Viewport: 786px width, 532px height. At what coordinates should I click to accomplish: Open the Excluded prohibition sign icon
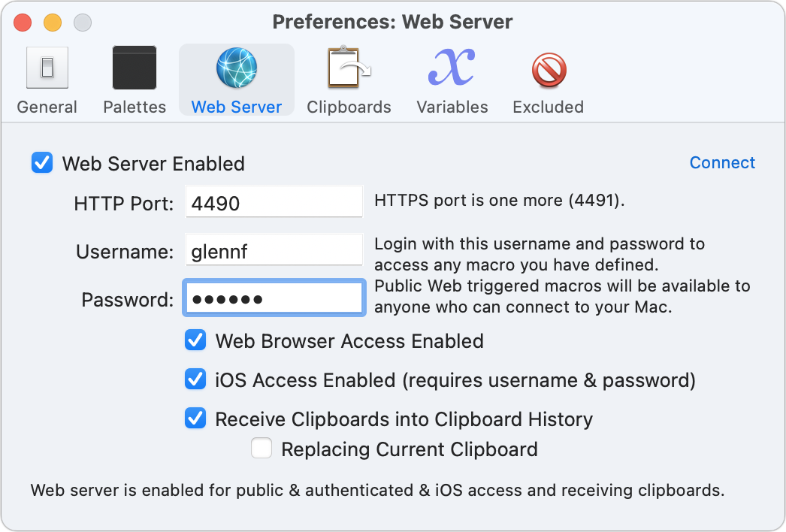(549, 70)
